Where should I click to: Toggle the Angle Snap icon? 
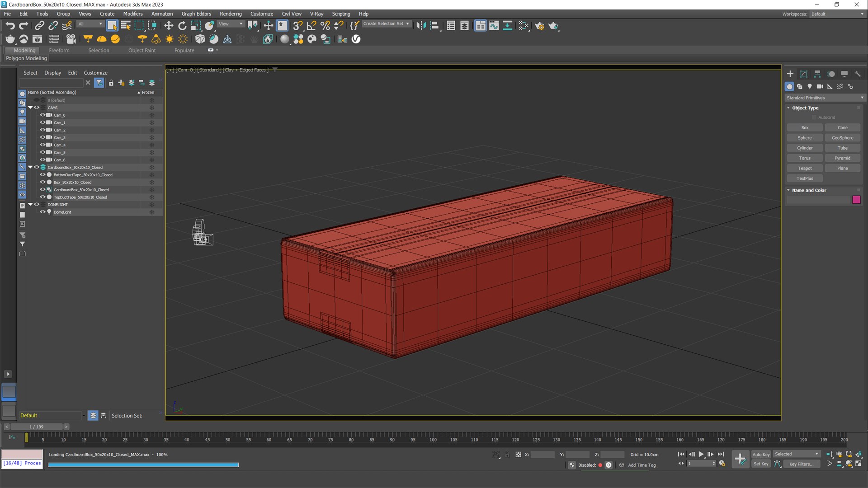coord(311,26)
